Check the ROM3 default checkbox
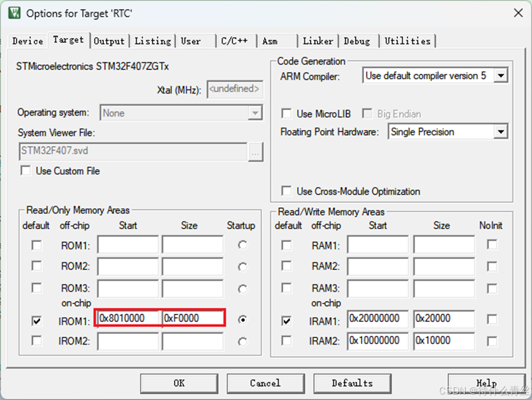The width and height of the screenshot is (532, 400). 37,288
